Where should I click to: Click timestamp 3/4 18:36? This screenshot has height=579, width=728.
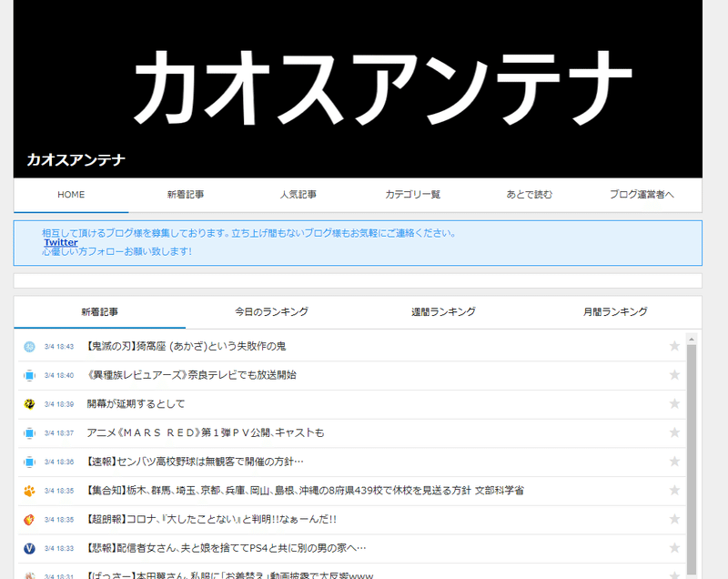59,462
